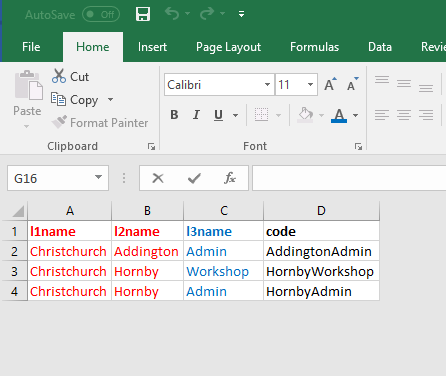This screenshot has width=446, height=376.
Task: Switch to the Insert tab
Action: click(152, 47)
